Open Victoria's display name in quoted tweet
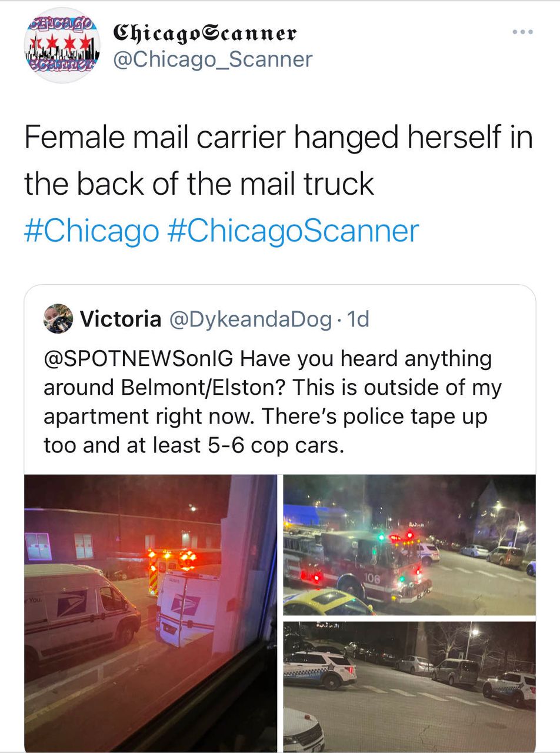The height and width of the screenshot is (753, 560). tap(120, 319)
